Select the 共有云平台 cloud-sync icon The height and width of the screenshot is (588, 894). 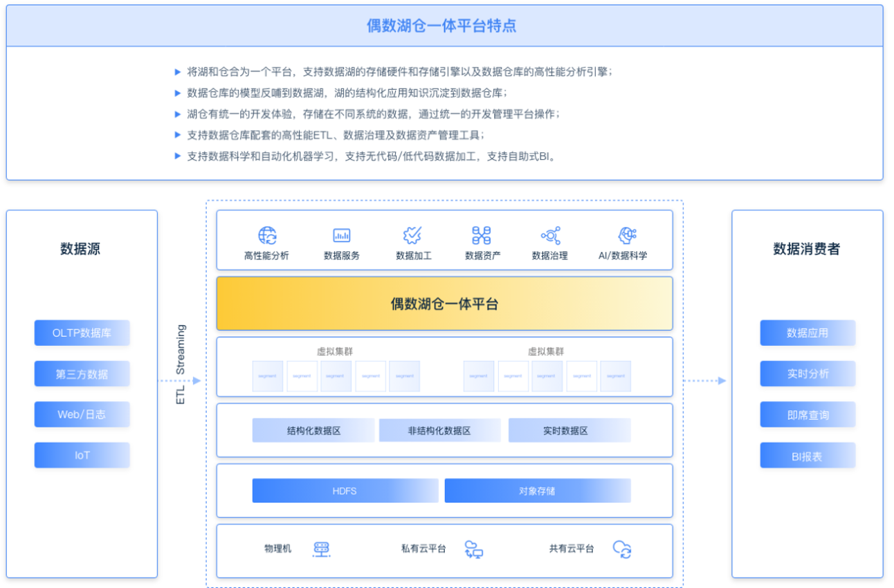click(x=622, y=549)
